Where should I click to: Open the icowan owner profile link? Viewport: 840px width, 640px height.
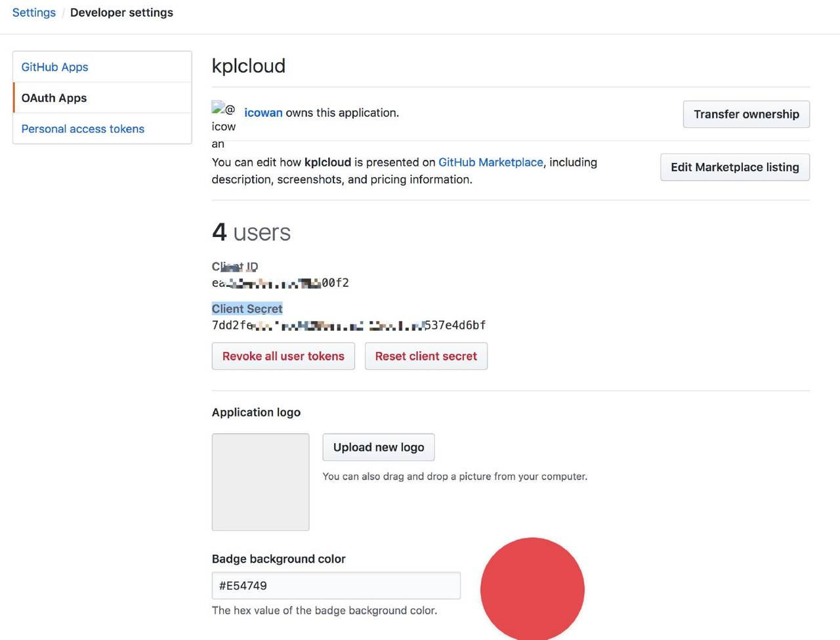tap(263, 113)
